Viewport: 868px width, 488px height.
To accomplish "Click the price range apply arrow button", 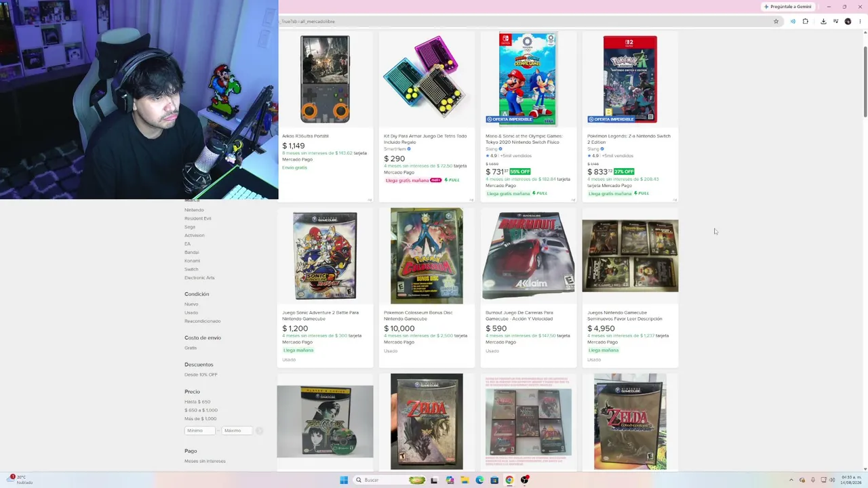I will click(x=259, y=430).
